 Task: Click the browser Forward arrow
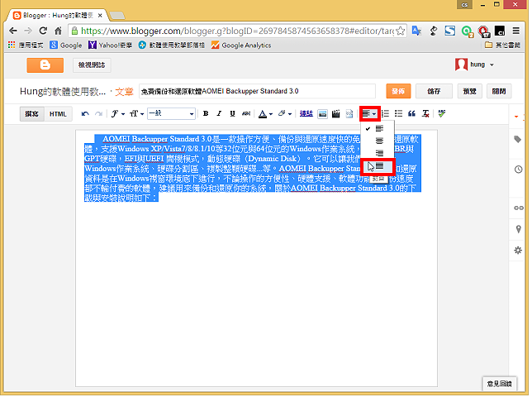click(28, 31)
